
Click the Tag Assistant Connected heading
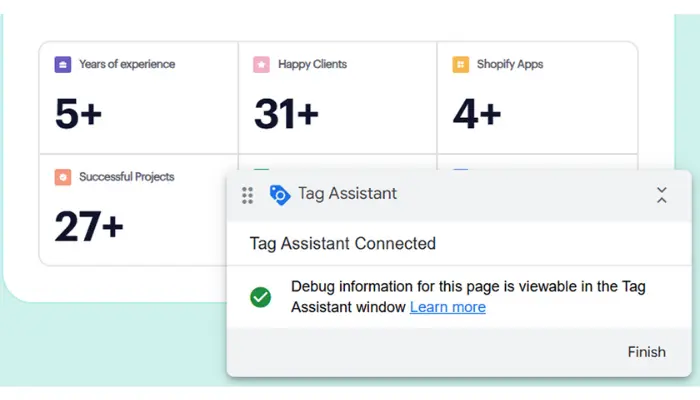tap(342, 244)
